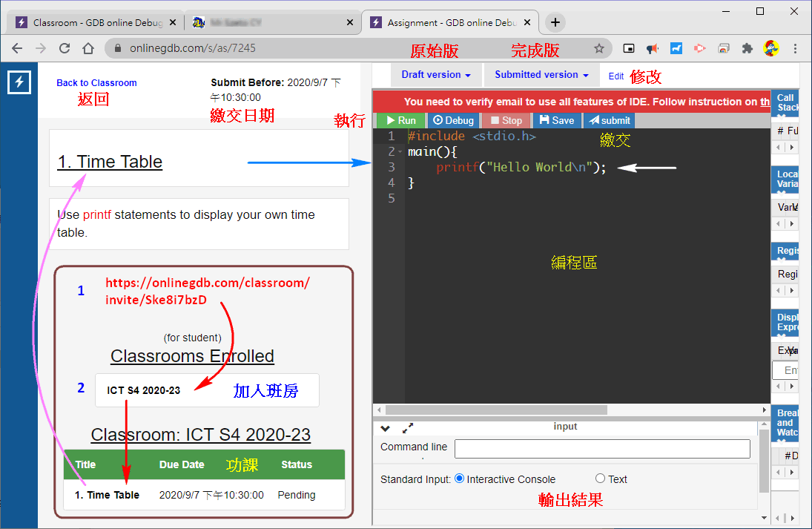Reload the page in the browser

coord(65,48)
